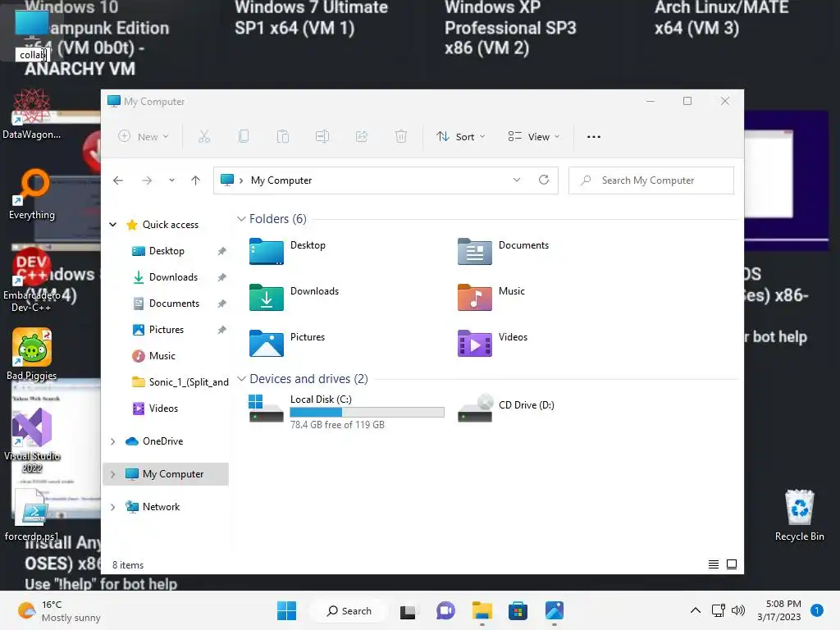
Task: Open the Videos folder tile
Action: click(493, 343)
